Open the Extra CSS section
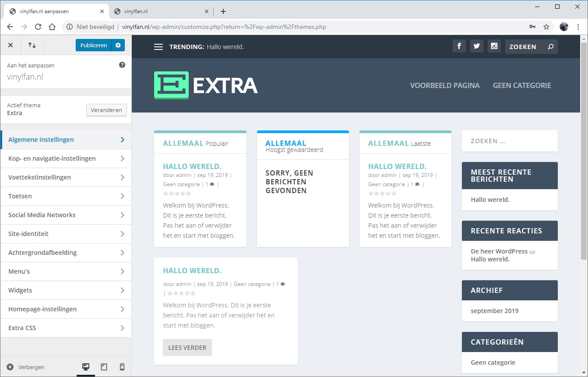 66,328
